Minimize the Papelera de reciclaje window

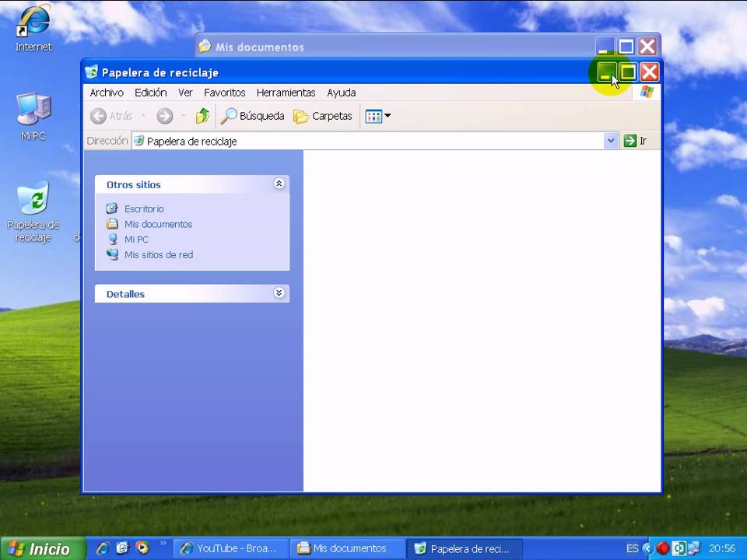[x=607, y=72]
